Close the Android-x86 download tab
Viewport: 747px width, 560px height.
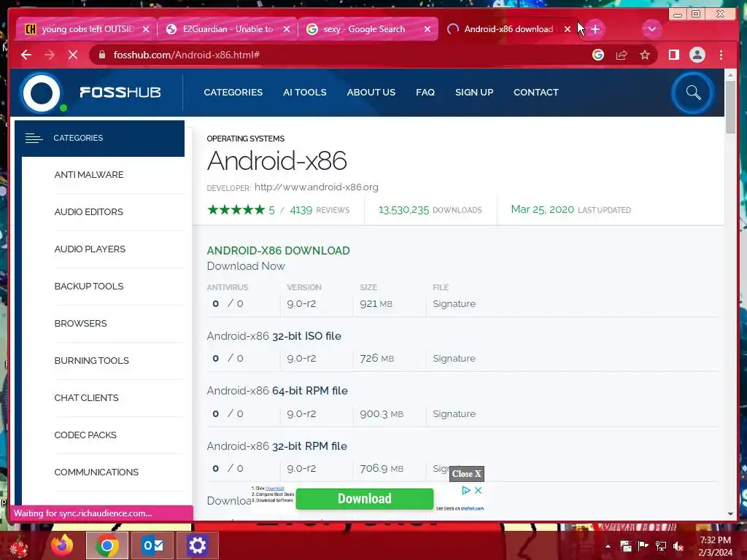[x=568, y=29]
